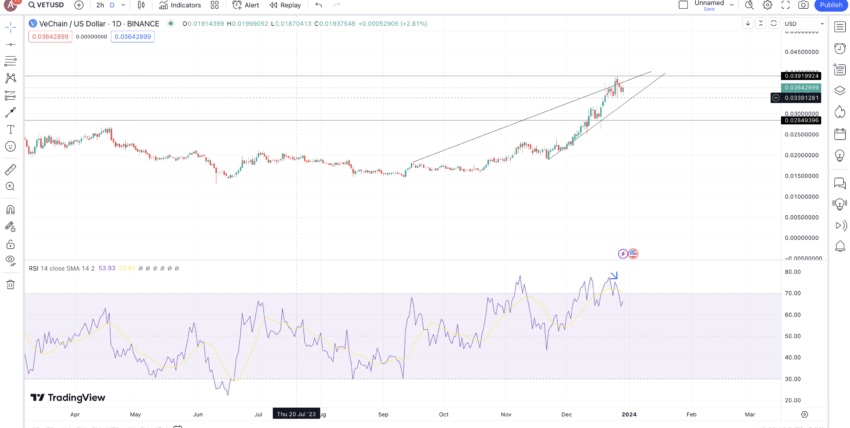Expand the Unnamed layout dropdown arrow

point(731,5)
